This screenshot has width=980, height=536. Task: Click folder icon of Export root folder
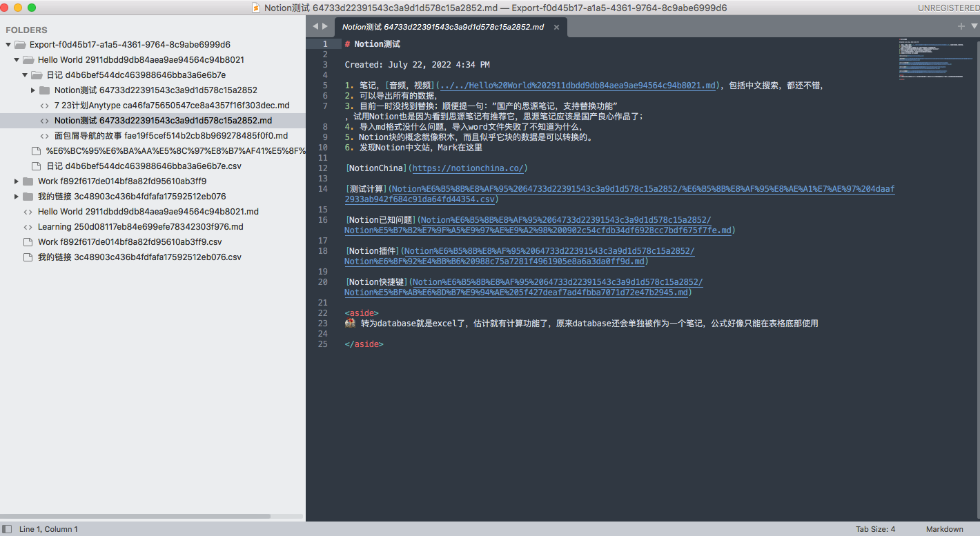pos(20,45)
